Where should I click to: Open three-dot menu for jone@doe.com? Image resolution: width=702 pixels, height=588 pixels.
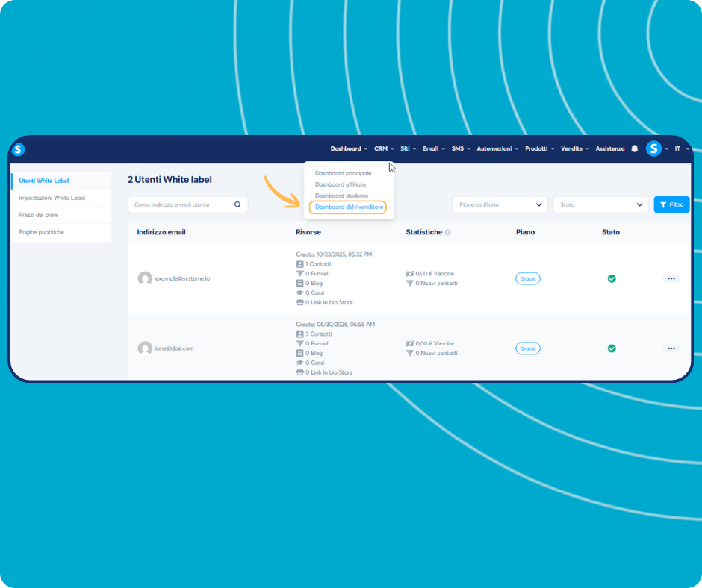click(671, 348)
